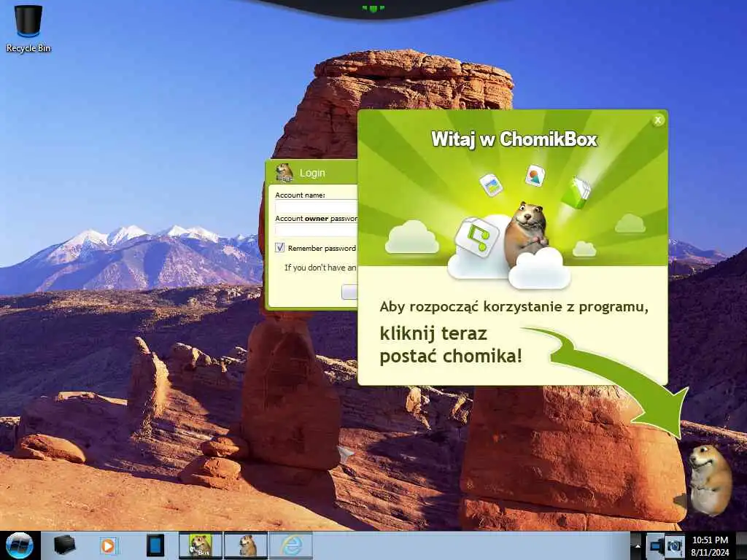Image resolution: width=747 pixels, height=560 pixels.
Task: Launch the media player from taskbar
Action: click(x=109, y=545)
